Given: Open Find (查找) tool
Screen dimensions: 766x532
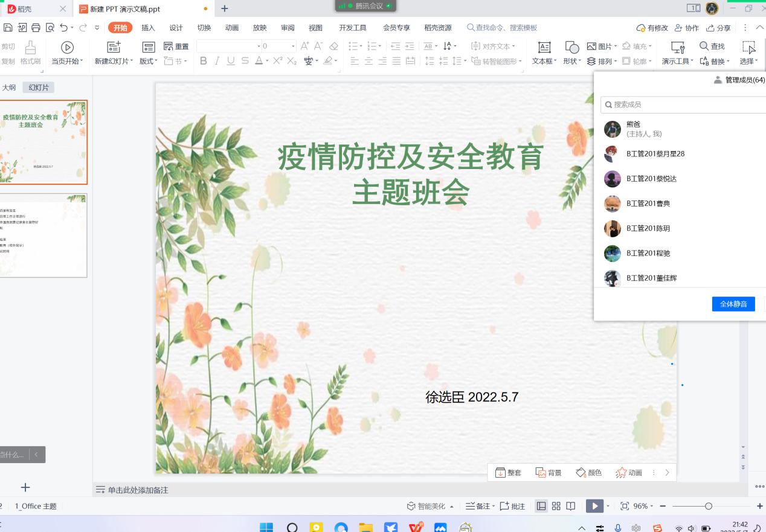Looking at the screenshot, I should (712, 46).
